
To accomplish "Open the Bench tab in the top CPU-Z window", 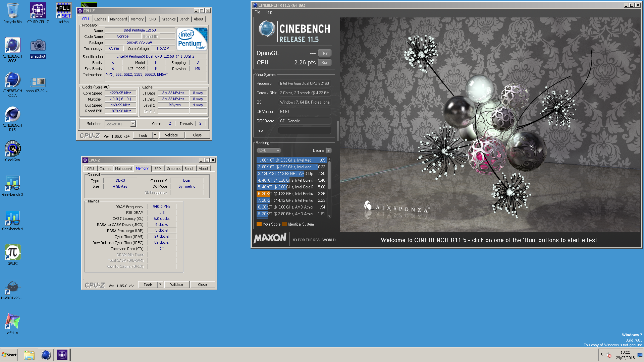I will pos(184,19).
